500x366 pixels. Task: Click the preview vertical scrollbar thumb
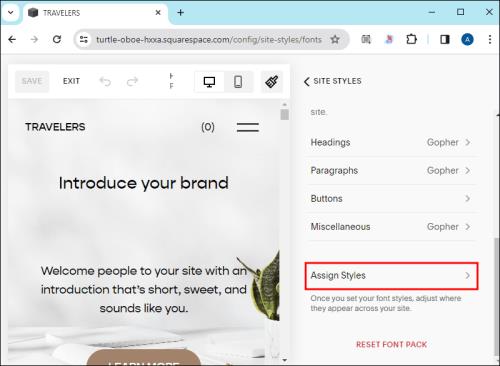point(284,114)
